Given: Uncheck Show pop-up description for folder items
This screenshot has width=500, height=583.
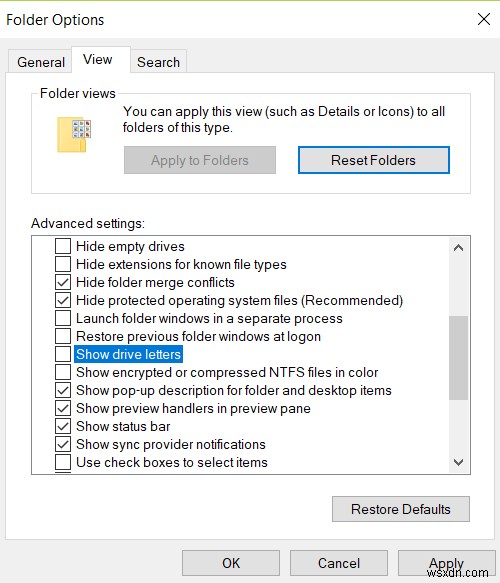Looking at the screenshot, I should [x=63, y=390].
